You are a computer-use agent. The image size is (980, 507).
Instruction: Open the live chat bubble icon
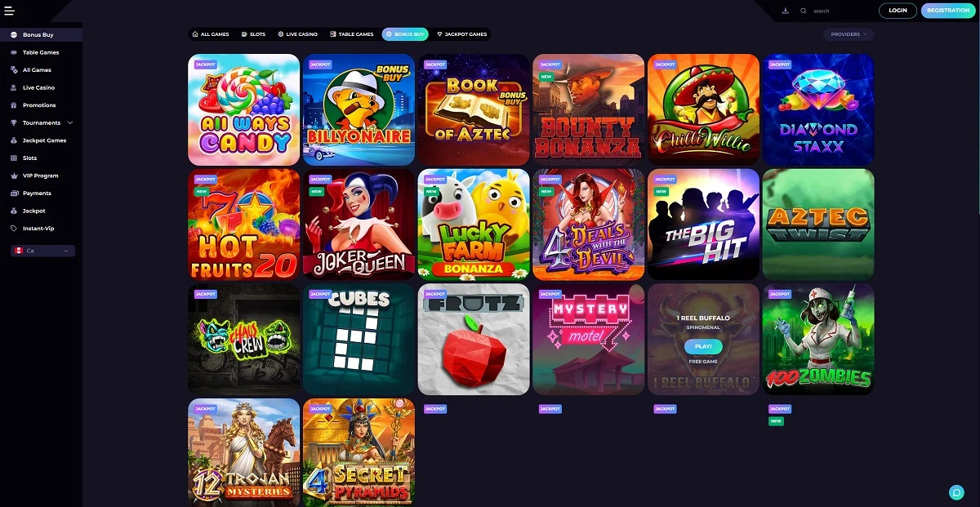pos(956,491)
